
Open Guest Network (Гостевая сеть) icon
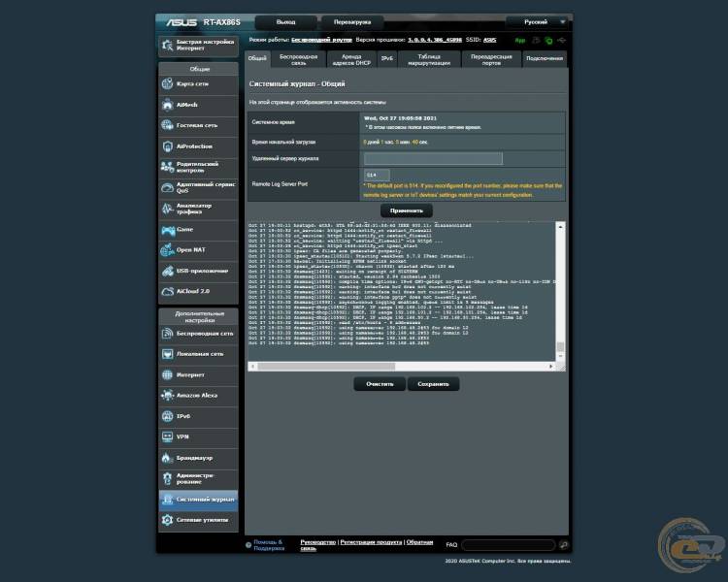point(167,125)
